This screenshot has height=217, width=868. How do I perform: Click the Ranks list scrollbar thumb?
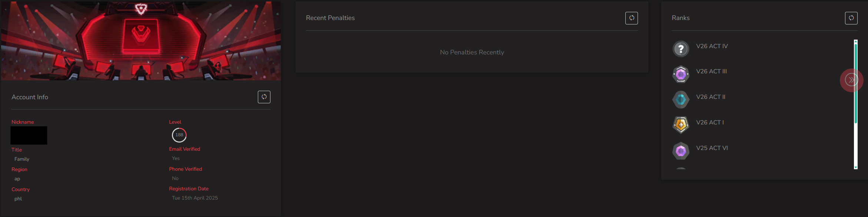pos(856,83)
